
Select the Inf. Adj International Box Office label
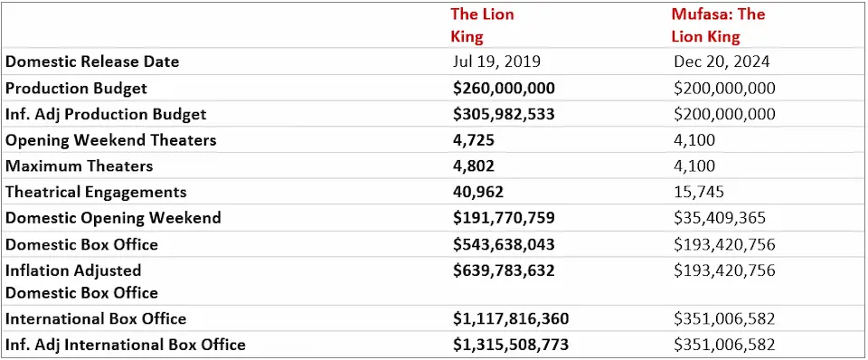(125, 345)
